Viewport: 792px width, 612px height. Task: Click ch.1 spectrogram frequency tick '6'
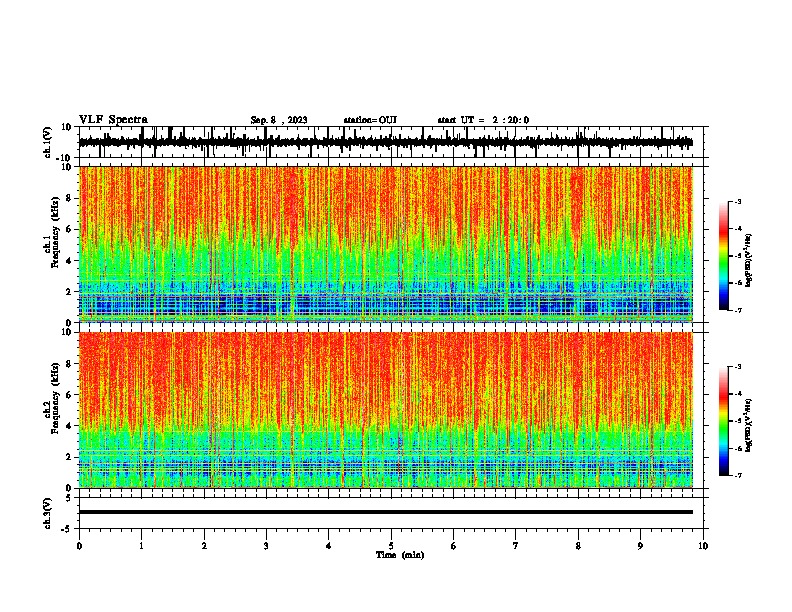point(69,230)
